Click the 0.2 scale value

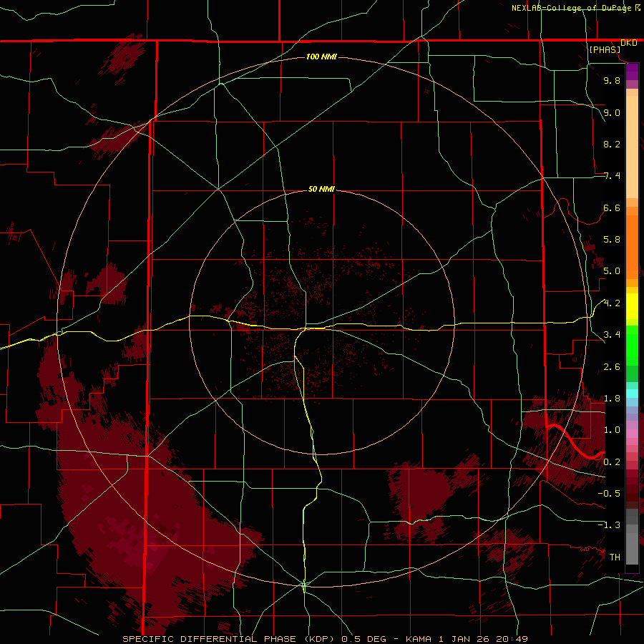coord(612,462)
